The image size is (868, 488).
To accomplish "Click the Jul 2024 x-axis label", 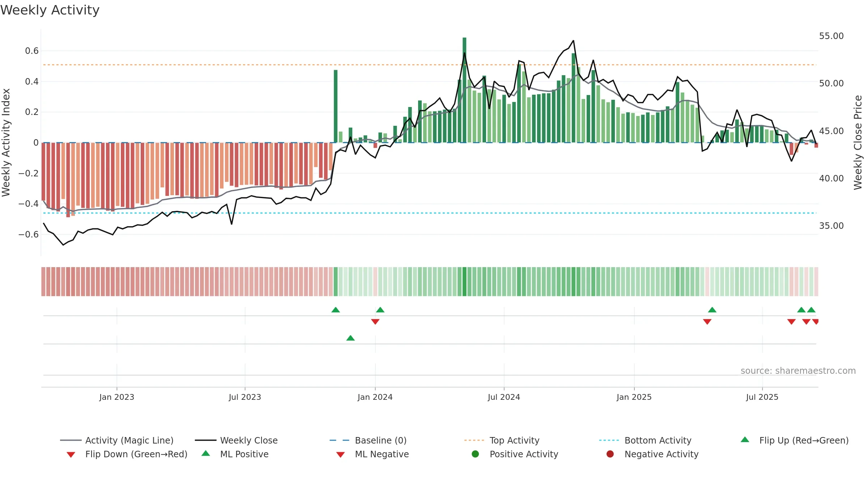I will point(504,397).
